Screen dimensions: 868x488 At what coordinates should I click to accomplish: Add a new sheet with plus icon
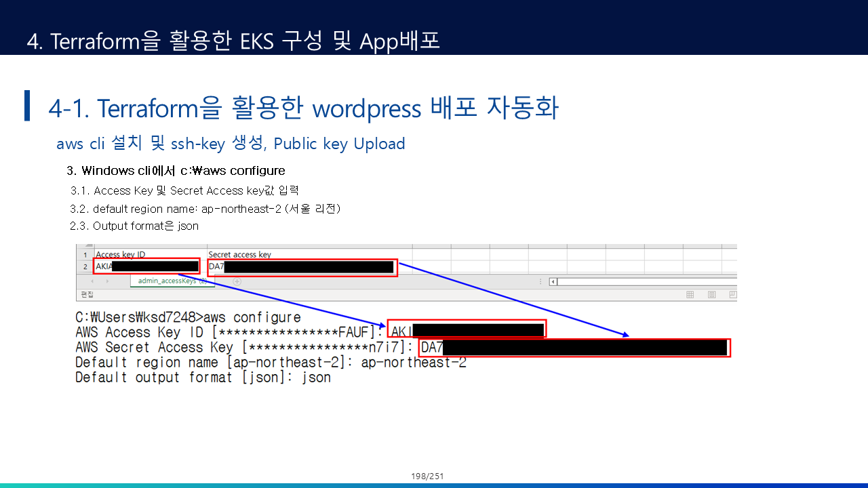(x=237, y=281)
